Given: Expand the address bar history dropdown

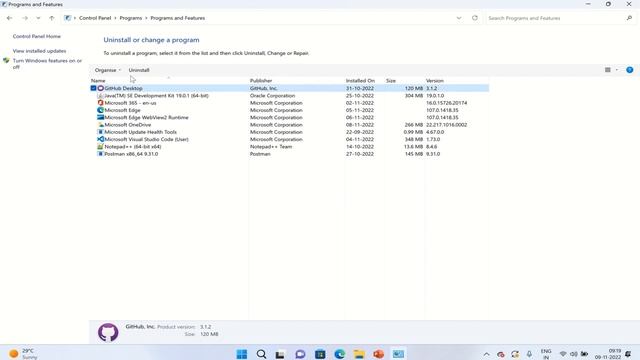Looking at the screenshot, I should click(459, 18).
